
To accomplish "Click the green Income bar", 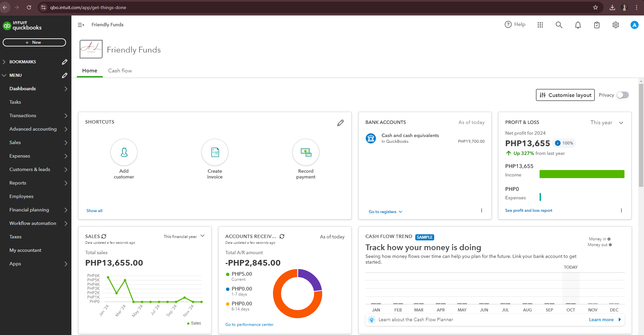I will (x=582, y=174).
